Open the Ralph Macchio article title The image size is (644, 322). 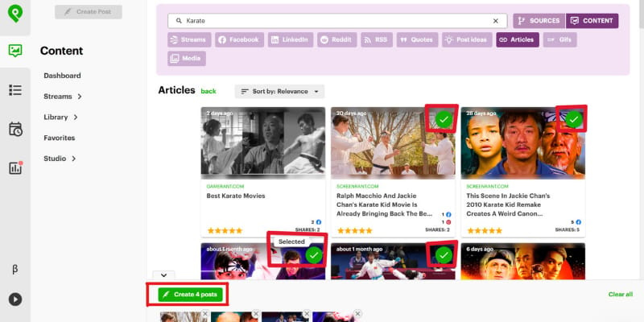pyautogui.click(x=384, y=204)
